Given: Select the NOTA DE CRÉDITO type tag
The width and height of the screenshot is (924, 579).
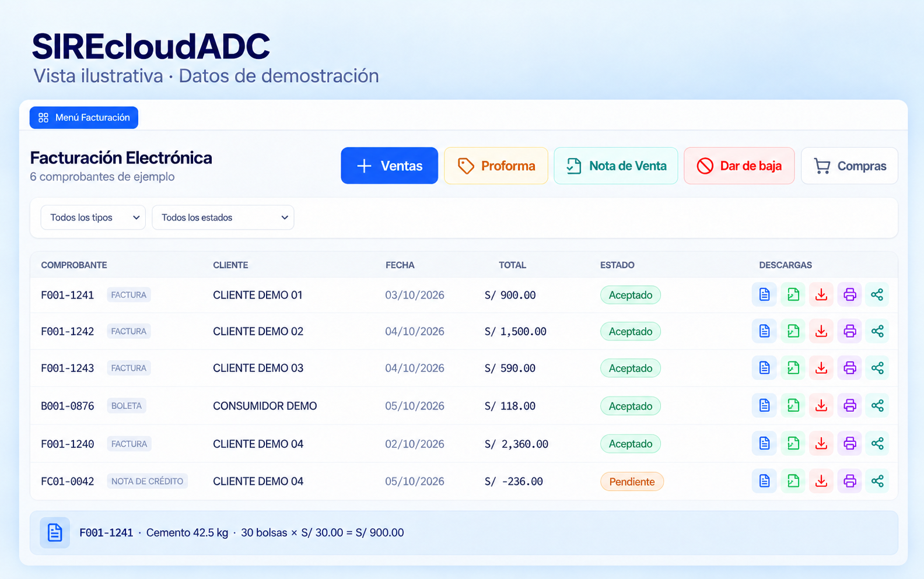Looking at the screenshot, I should 147,481.
